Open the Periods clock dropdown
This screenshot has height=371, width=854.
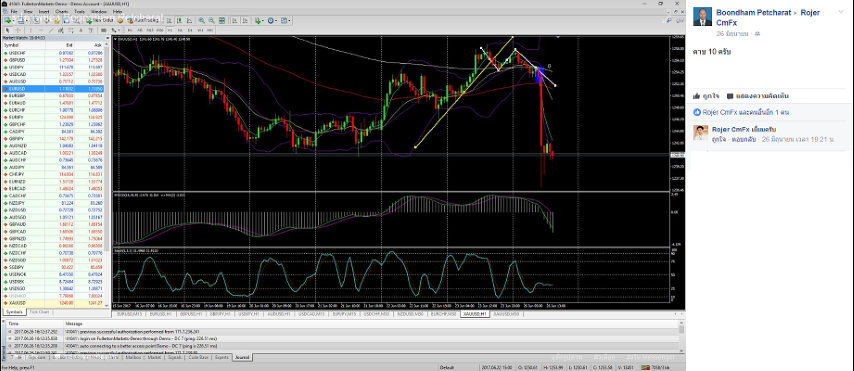(271, 20)
